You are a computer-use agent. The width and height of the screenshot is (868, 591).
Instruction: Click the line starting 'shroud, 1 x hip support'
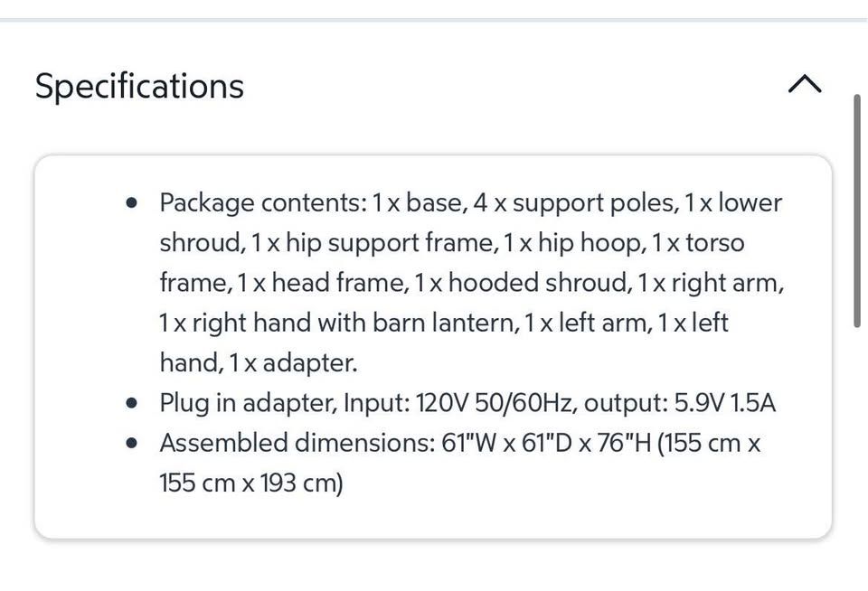[x=452, y=243]
